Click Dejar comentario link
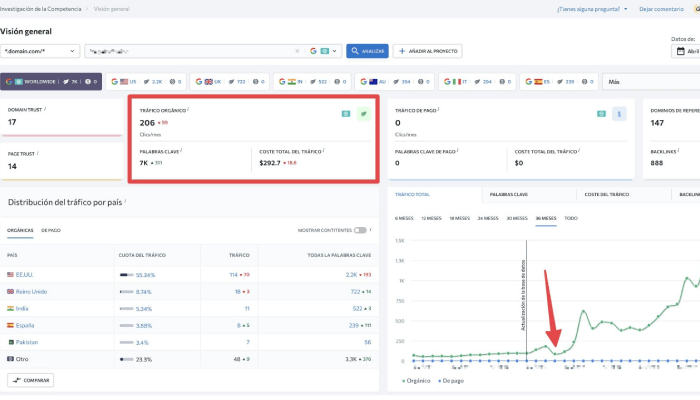The image size is (700, 400). tap(661, 9)
